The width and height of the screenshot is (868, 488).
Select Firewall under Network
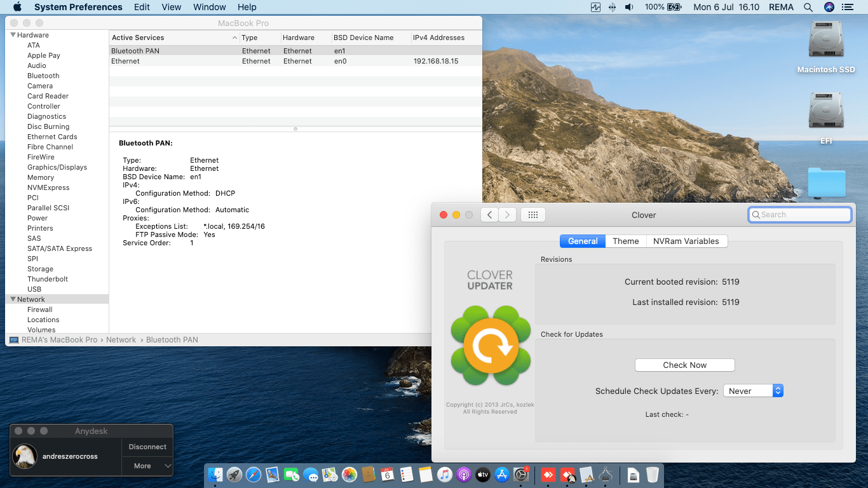[40, 309]
